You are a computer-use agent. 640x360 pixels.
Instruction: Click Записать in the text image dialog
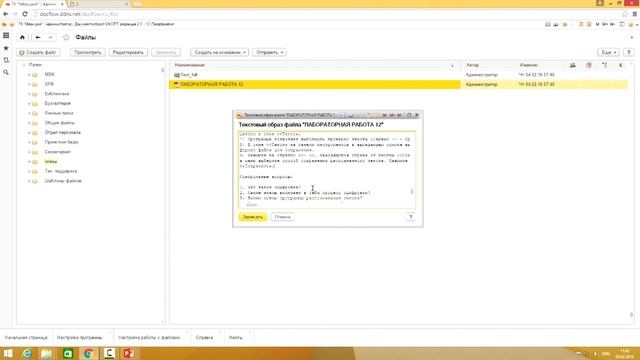(253, 217)
